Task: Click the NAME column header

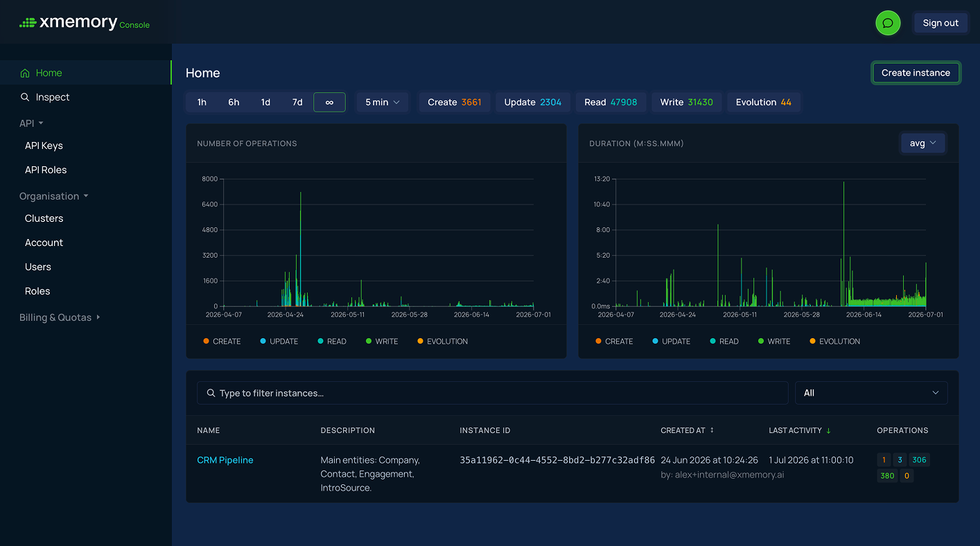Action: (209, 430)
